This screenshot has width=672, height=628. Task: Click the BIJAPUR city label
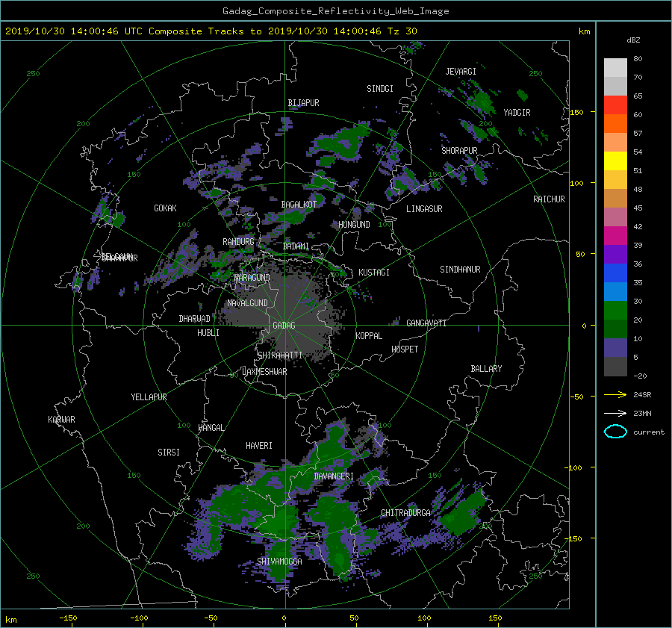pyautogui.click(x=303, y=103)
